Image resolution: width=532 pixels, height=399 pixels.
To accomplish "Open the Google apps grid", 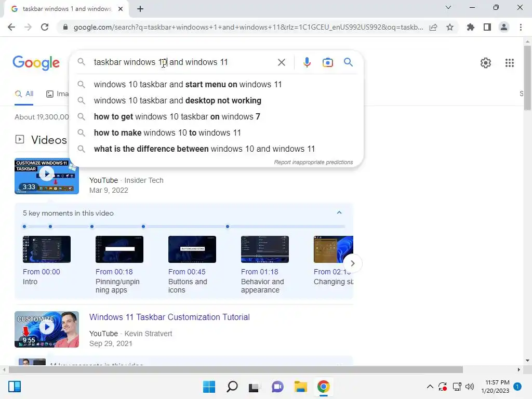I will click(510, 63).
